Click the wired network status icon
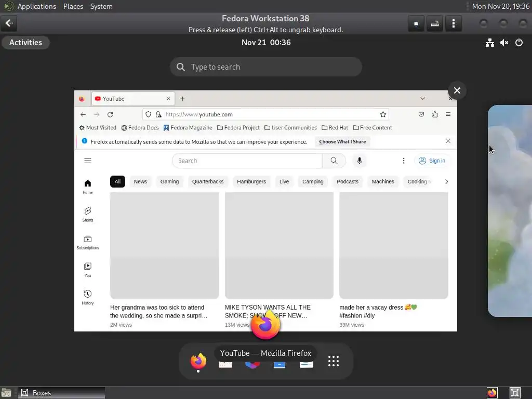 [x=489, y=43]
